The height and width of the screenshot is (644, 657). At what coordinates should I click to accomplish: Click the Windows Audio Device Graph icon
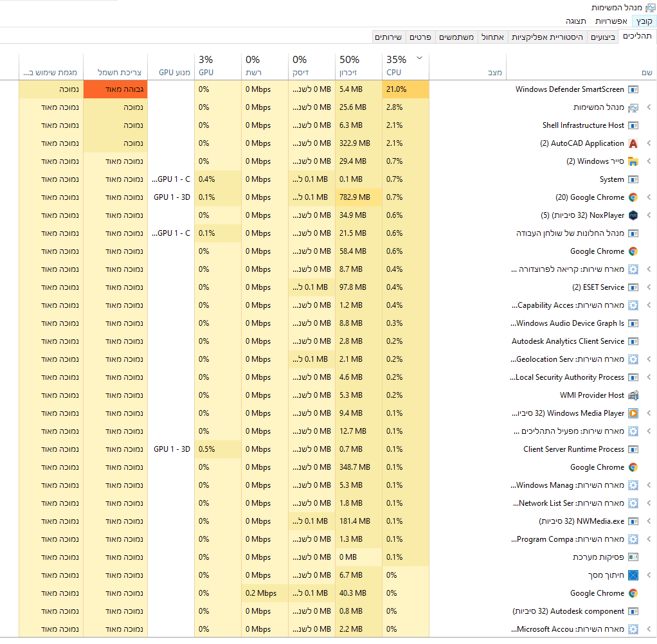(633, 323)
